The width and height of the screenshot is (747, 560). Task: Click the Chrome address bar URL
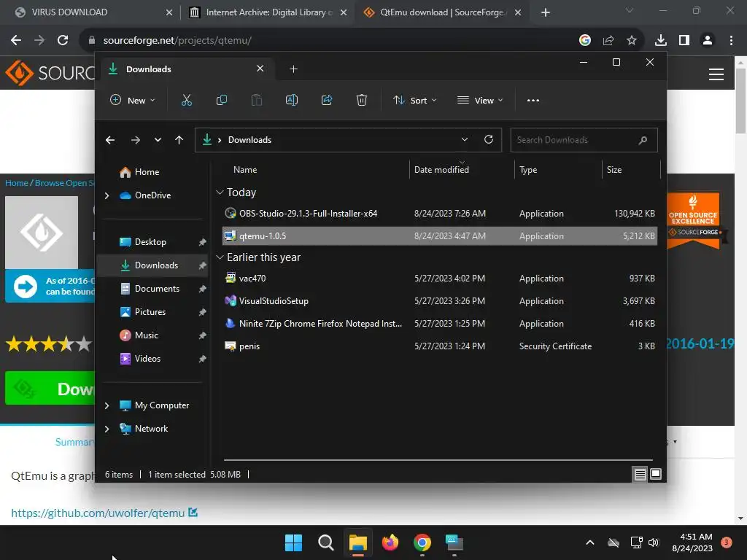pos(177,40)
